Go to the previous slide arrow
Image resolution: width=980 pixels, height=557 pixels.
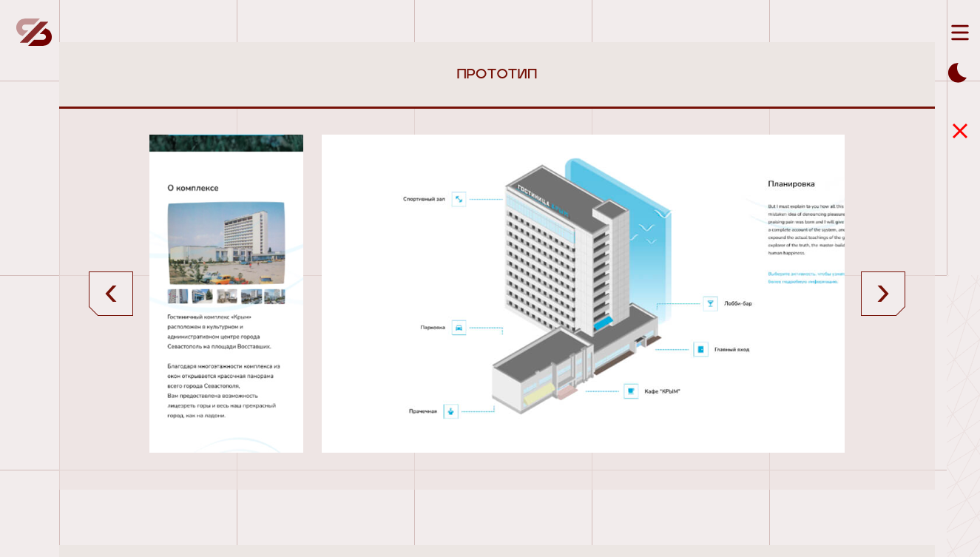111,294
